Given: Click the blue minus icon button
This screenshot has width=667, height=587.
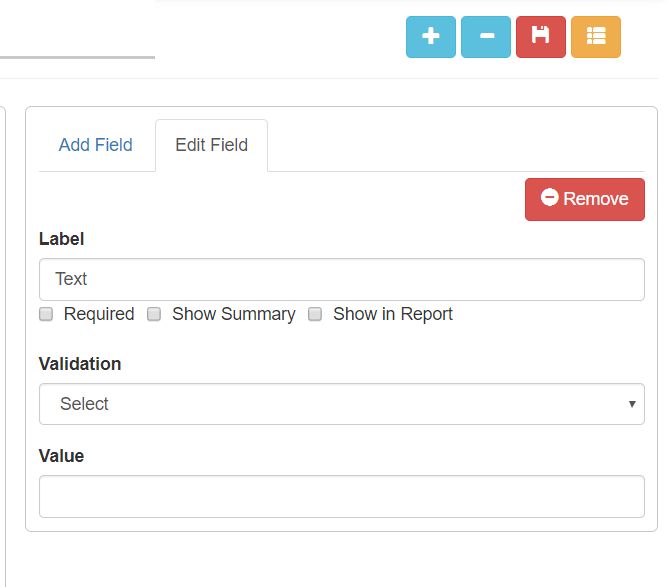Looking at the screenshot, I should [486, 37].
